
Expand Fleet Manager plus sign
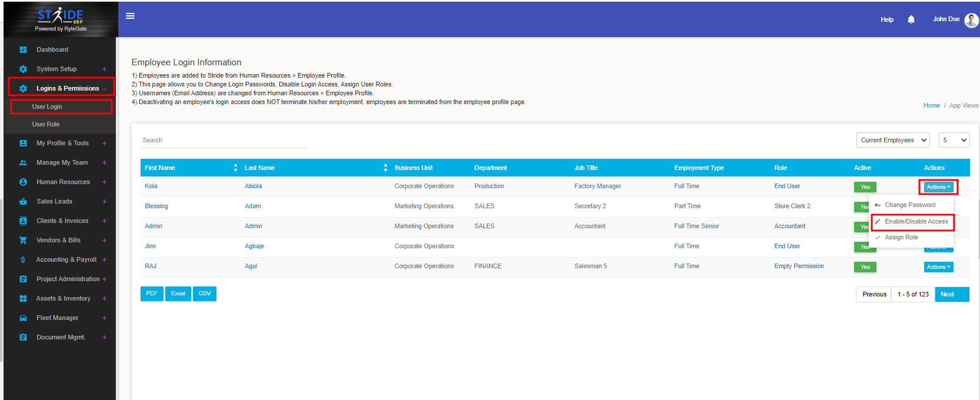click(x=104, y=318)
